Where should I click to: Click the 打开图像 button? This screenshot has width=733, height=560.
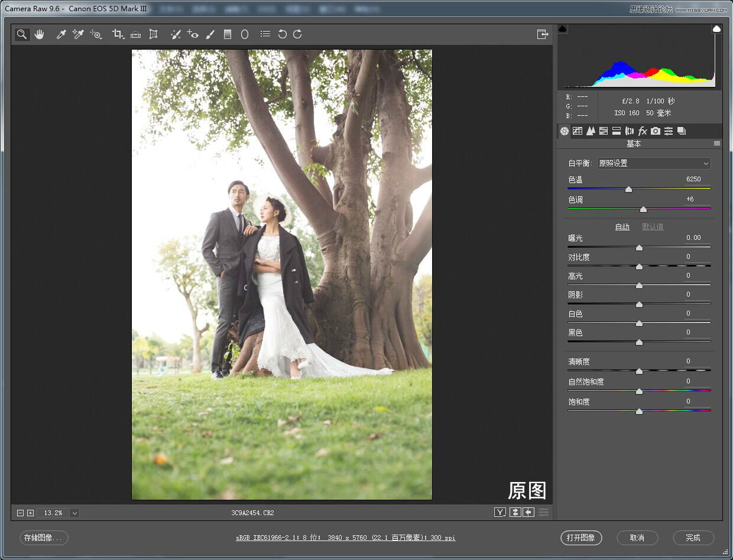(x=580, y=538)
